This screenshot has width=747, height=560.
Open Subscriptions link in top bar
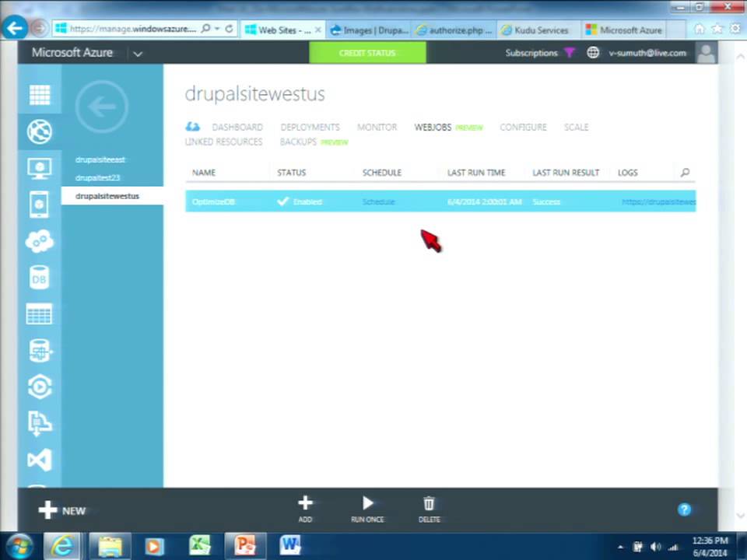[531, 53]
